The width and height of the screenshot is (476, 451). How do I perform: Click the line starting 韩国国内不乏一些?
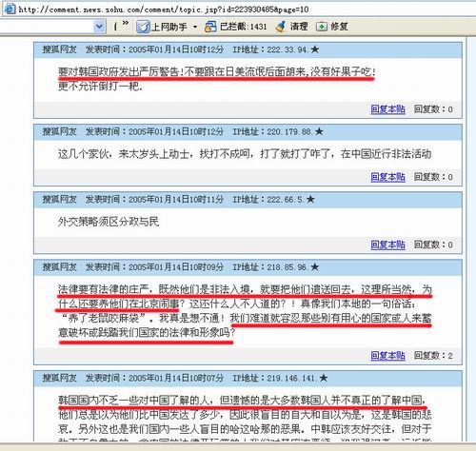[x=242, y=401]
